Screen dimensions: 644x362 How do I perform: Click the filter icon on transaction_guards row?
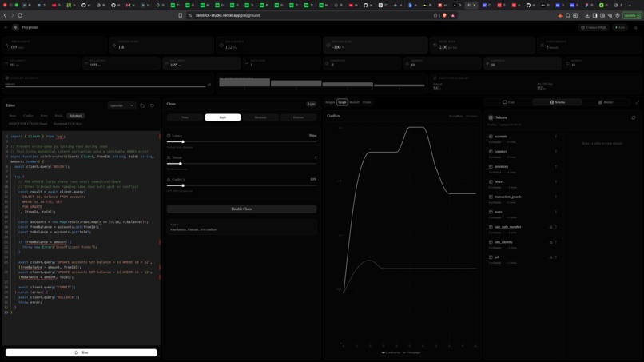coord(555,197)
